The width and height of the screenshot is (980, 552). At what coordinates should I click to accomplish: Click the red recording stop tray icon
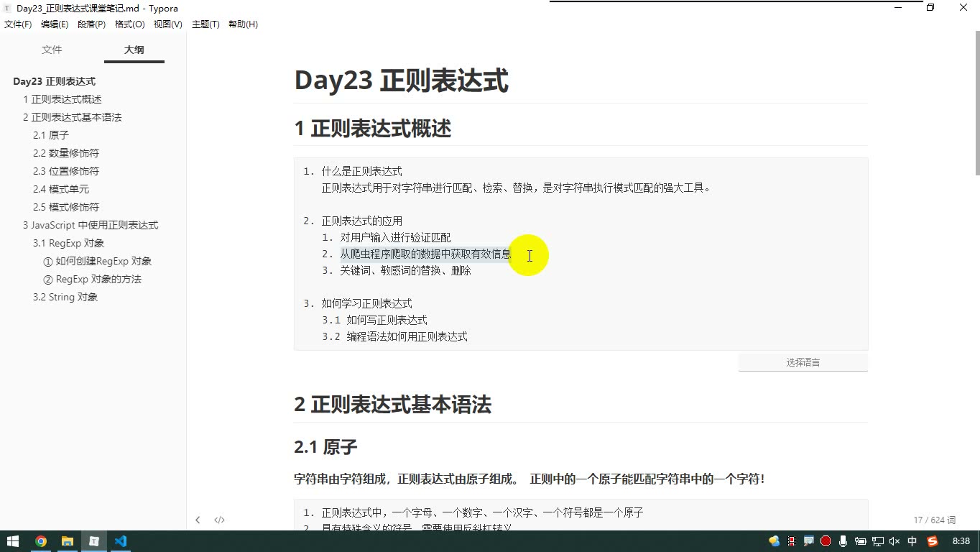(x=826, y=541)
